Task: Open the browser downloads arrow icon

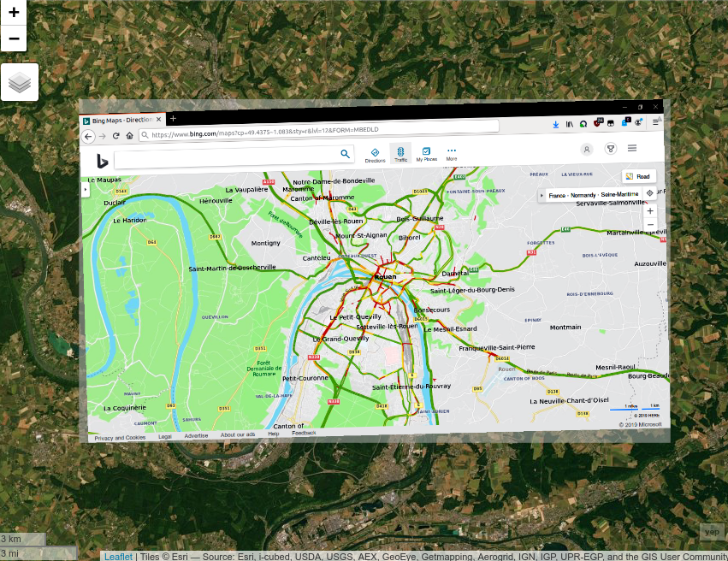Action: click(556, 124)
